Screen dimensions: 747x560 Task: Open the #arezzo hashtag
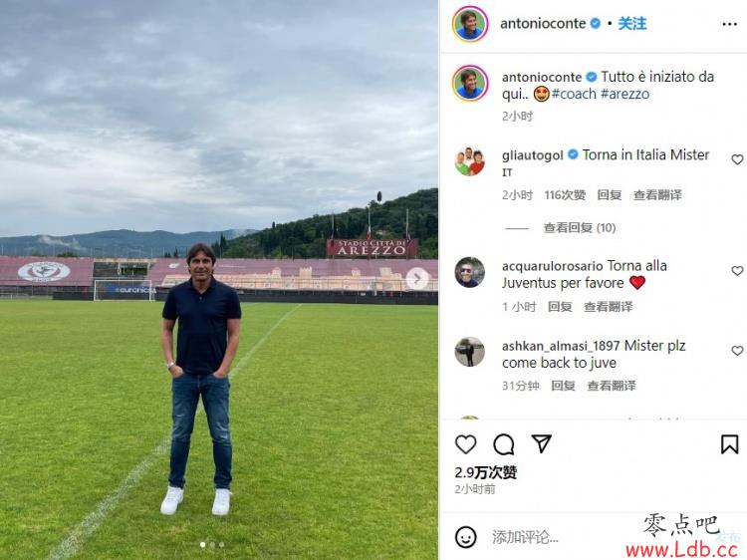(624, 94)
